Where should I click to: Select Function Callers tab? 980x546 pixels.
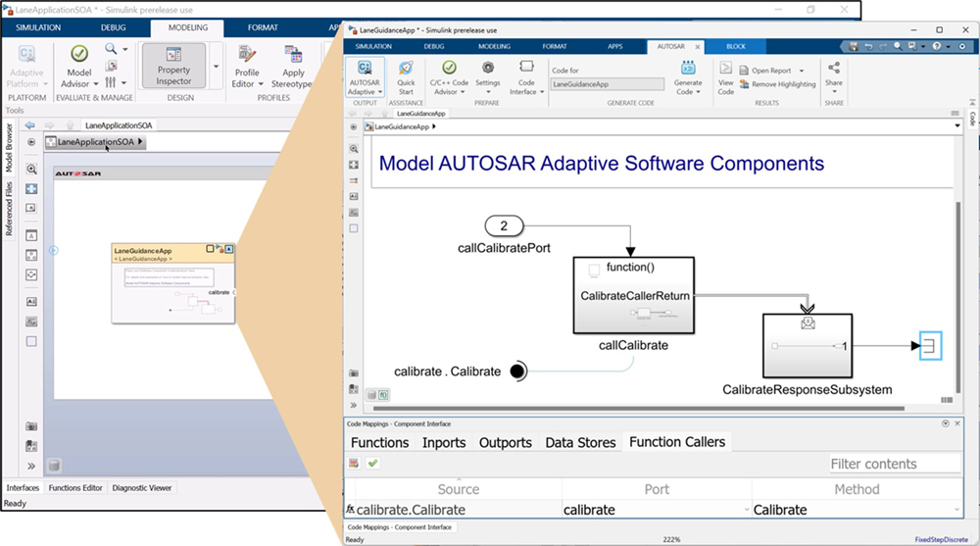(x=677, y=442)
